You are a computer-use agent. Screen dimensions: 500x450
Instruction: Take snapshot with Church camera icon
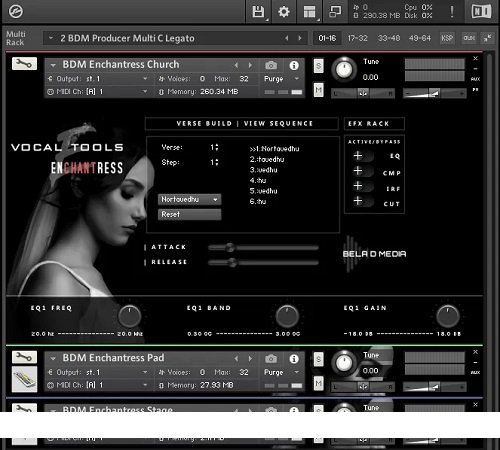click(x=271, y=65)
